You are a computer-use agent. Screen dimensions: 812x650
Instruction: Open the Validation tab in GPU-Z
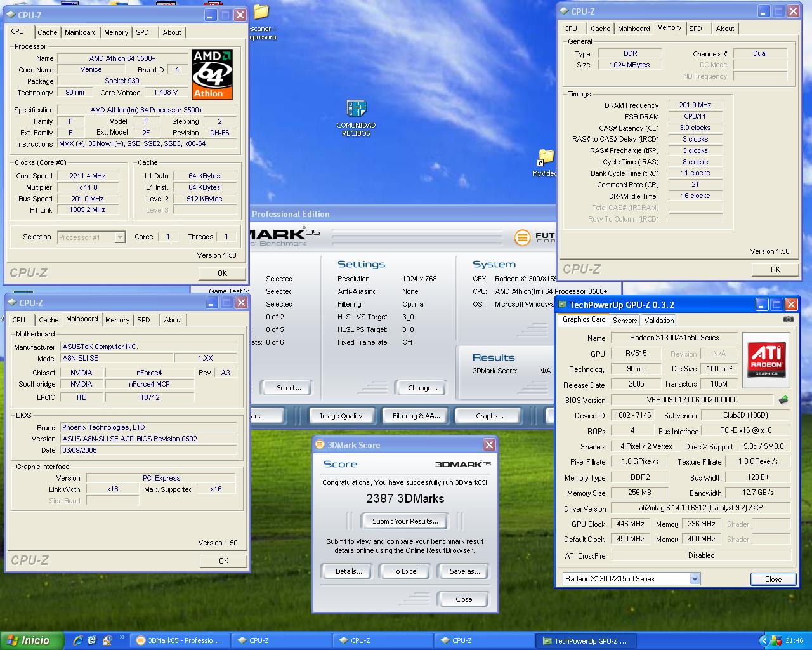(659, 321)
